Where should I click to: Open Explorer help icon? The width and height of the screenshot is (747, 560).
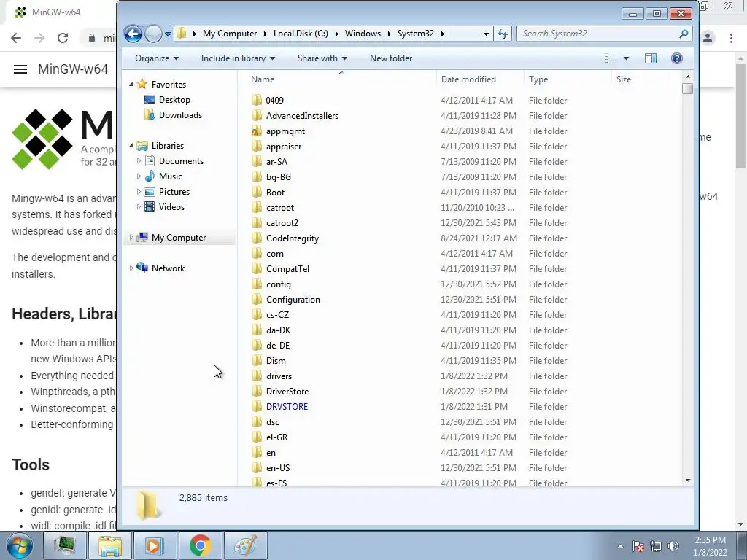(676, 58)
